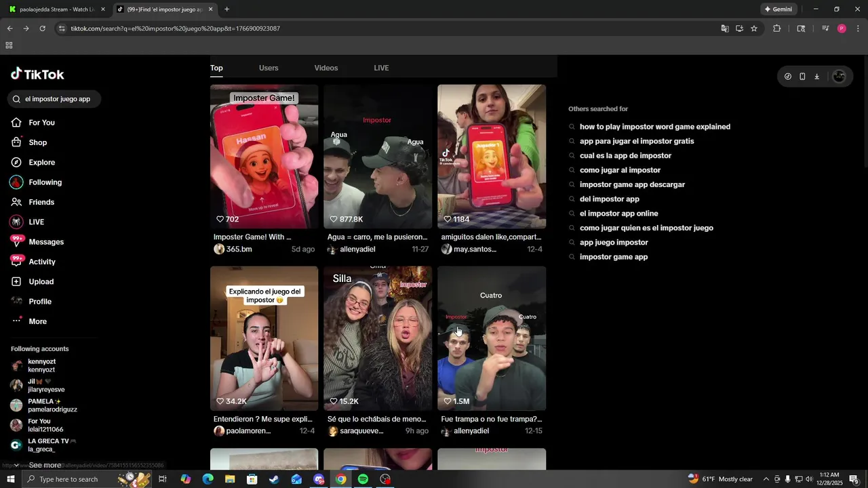
Task: Switch to the Videos tab
Action: 326,68
